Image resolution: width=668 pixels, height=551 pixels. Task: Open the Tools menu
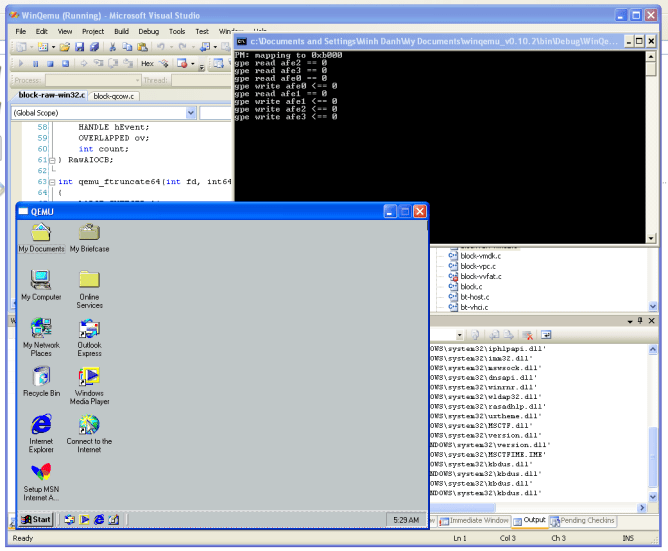pos(177,31)
